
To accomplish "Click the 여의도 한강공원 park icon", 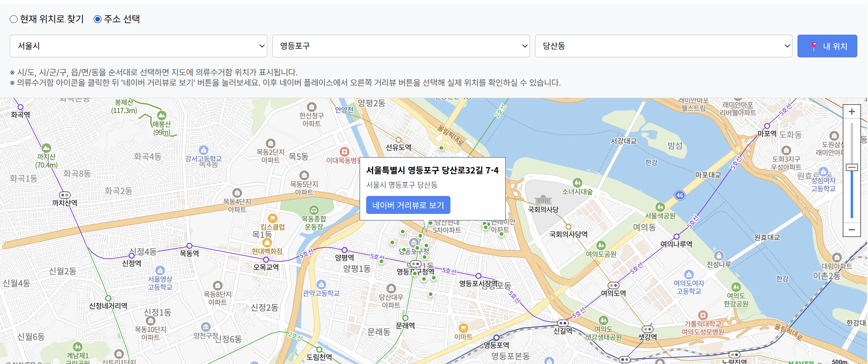I will click(x=736, y=287).
